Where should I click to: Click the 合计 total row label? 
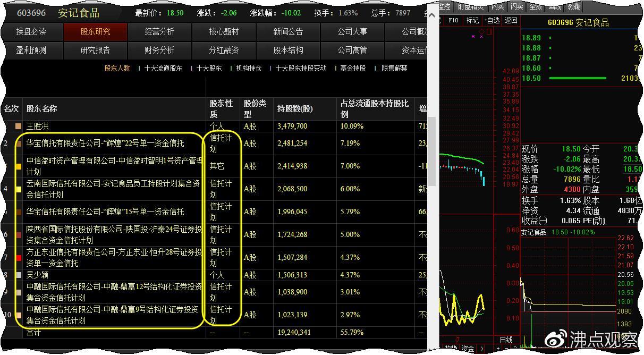[x=34, y=333]
